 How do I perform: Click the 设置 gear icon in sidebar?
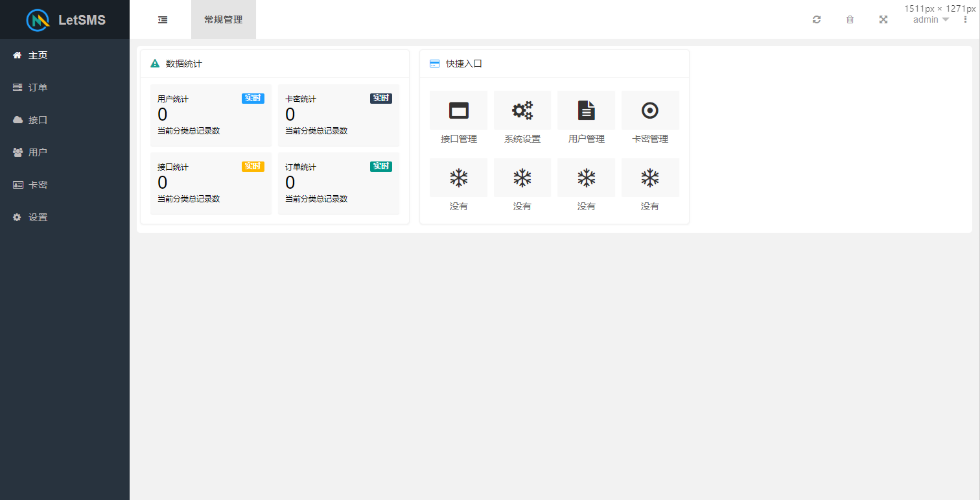click(17, 217)
